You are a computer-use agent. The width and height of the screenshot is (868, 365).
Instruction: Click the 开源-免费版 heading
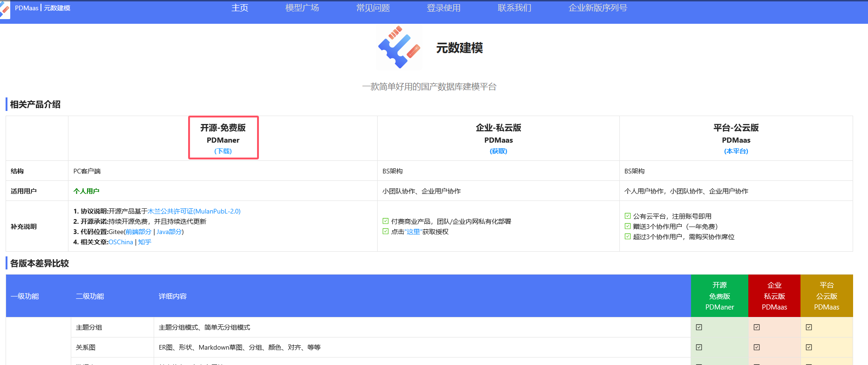[223, 128]
